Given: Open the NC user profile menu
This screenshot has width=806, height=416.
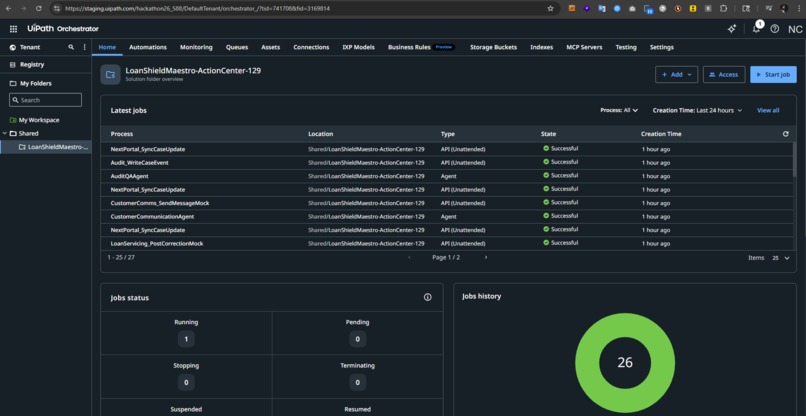Looking at the screenshot, I should pos(795,29).
